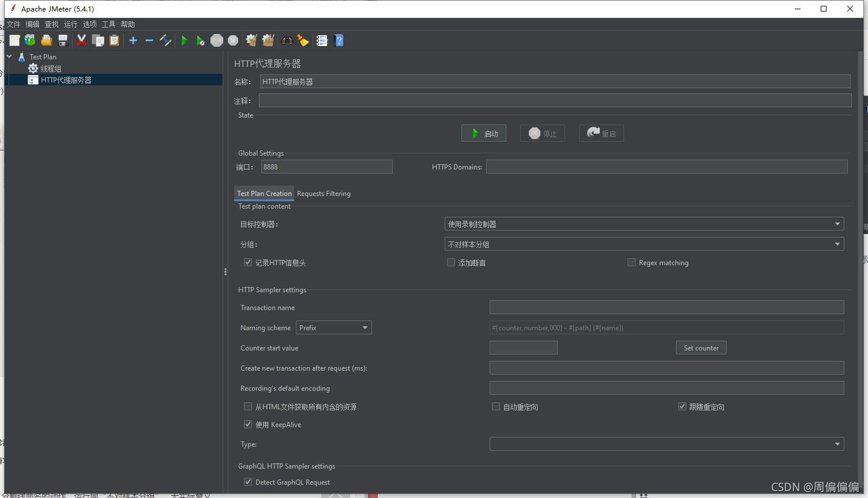
Task: Open the 分组 dropdown
Action: (644, 244)
